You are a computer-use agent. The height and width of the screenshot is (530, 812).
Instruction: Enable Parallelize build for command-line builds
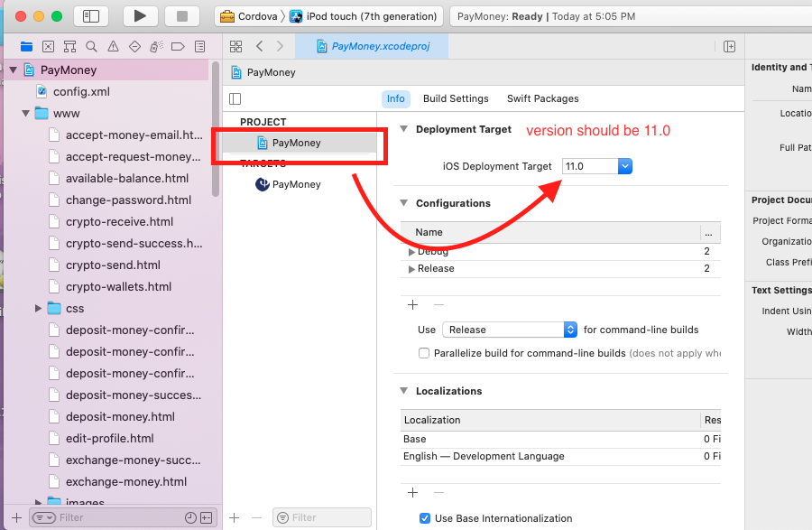tap(424, 353)
